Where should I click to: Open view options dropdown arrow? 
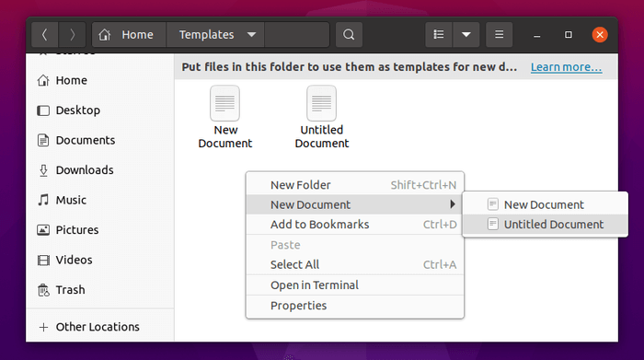point(466,34)
